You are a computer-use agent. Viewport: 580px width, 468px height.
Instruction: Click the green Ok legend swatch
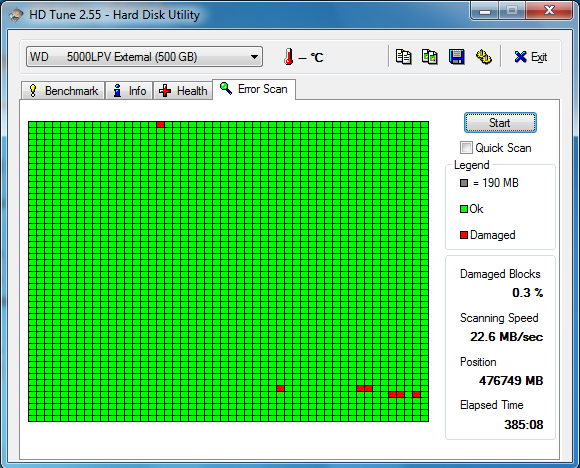(x=464, y=209)
